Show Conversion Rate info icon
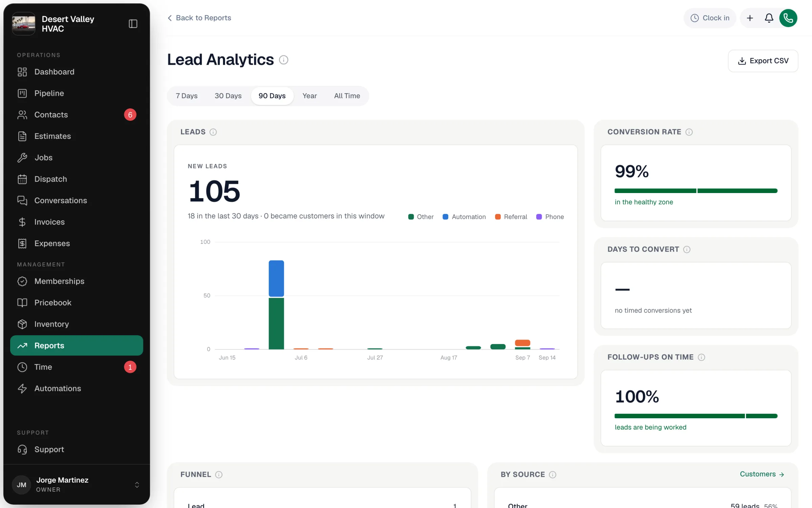This screenshot has height=508, width=812. click(x=689, y=132)
